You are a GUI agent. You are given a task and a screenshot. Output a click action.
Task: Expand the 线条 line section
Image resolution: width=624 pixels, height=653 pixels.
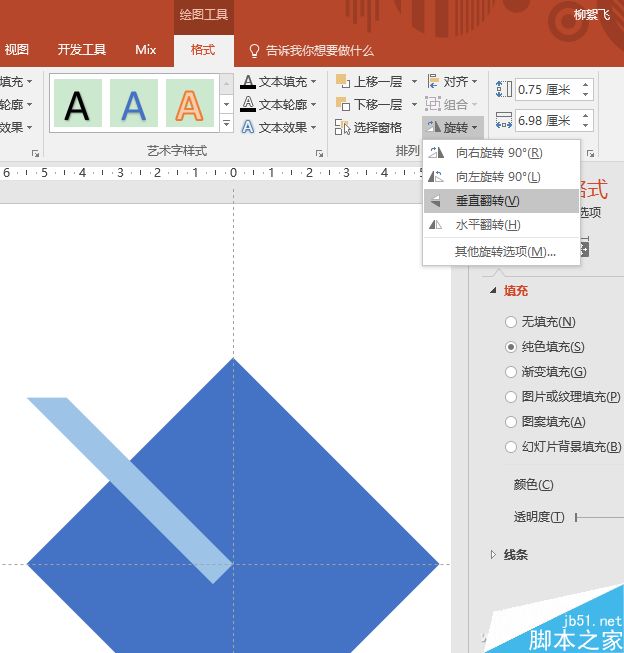[x=494, y=554]
